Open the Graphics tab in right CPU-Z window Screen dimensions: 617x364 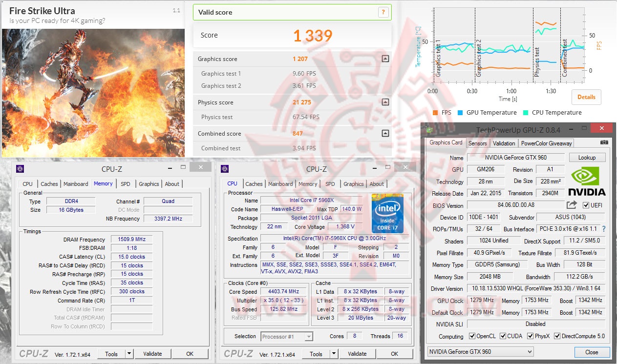click(x=353, y=184)
